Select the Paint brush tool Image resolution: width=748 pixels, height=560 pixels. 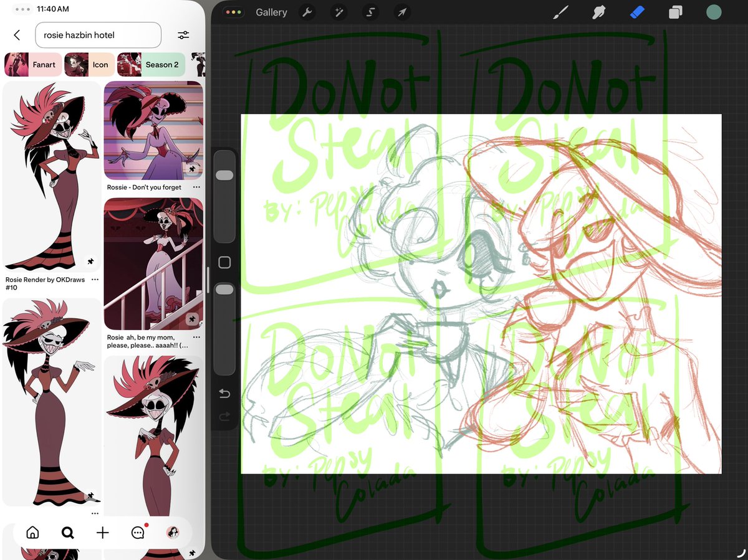point(561,12)
